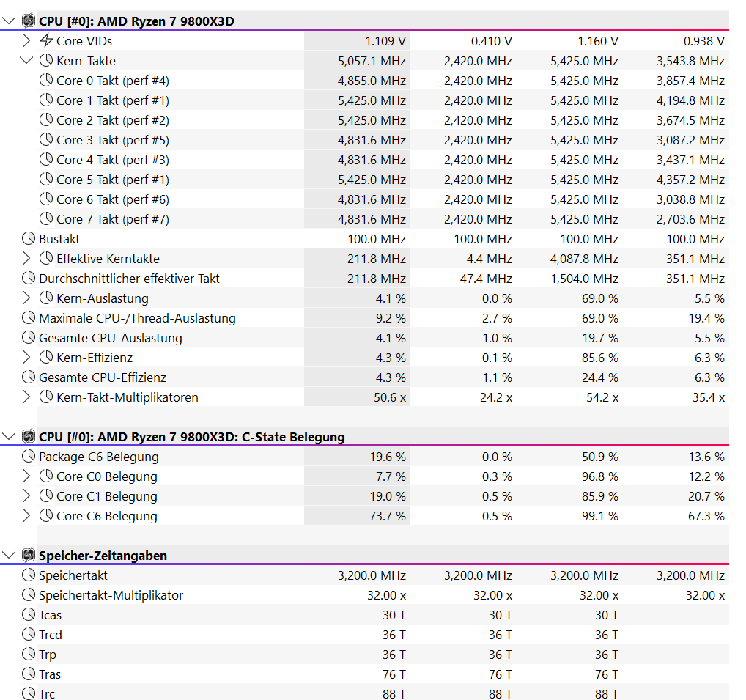The image size is (746, 700).
Task: Click the lightning bolt icon of Core VIDs
Action: (x=46, y=40)
